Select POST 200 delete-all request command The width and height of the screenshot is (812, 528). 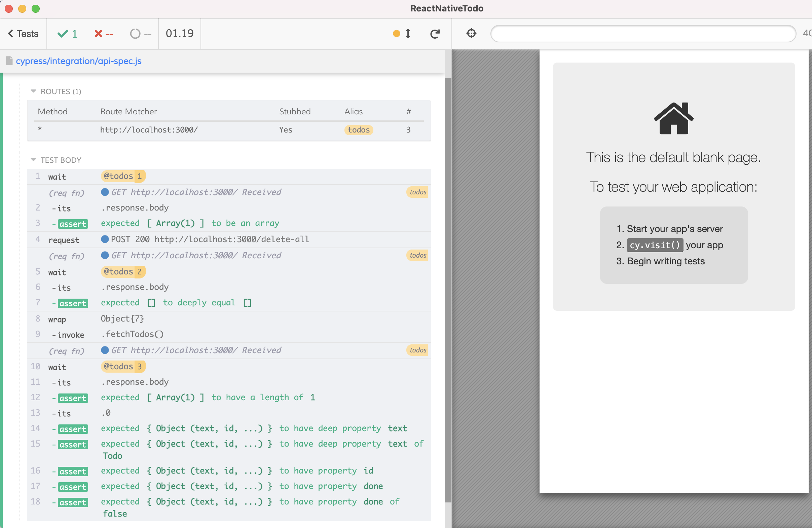[x=229, y=239]
